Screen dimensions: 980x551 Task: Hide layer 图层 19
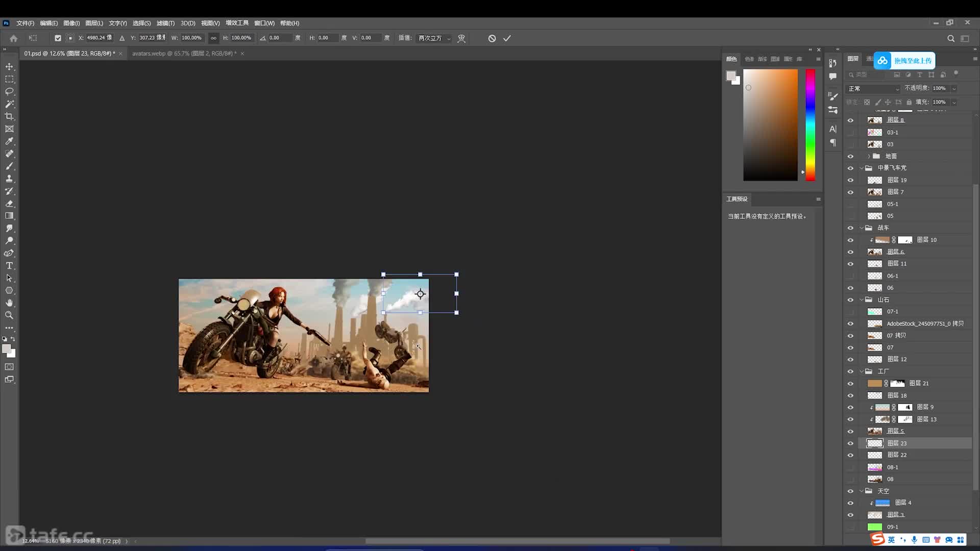[850, 180]
